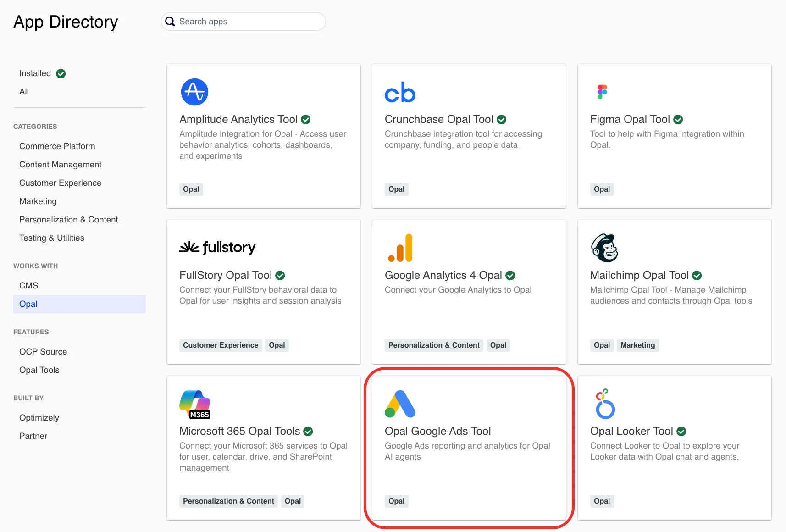Click the Google Ads logo icon
Image resolution: width=786 pixels, height=532 pixels.
coord(400,404)
